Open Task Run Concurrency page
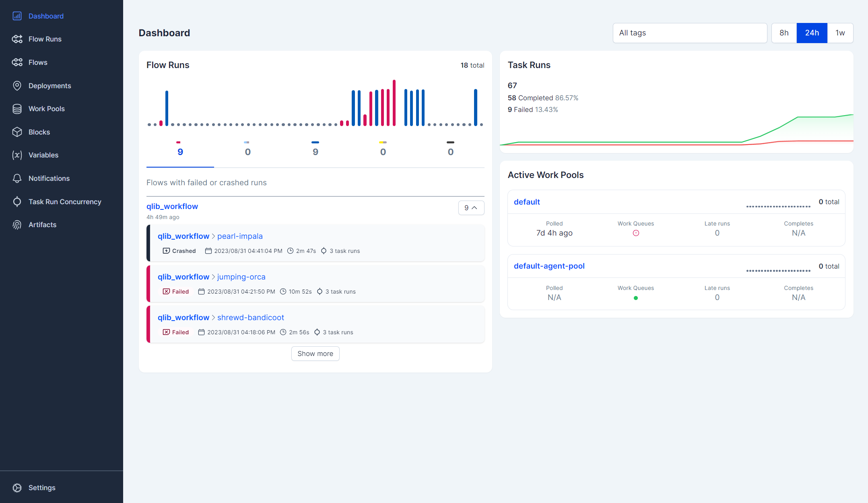Image resolution: width=868 pixels, height=503 pixels. coord(65,201)
